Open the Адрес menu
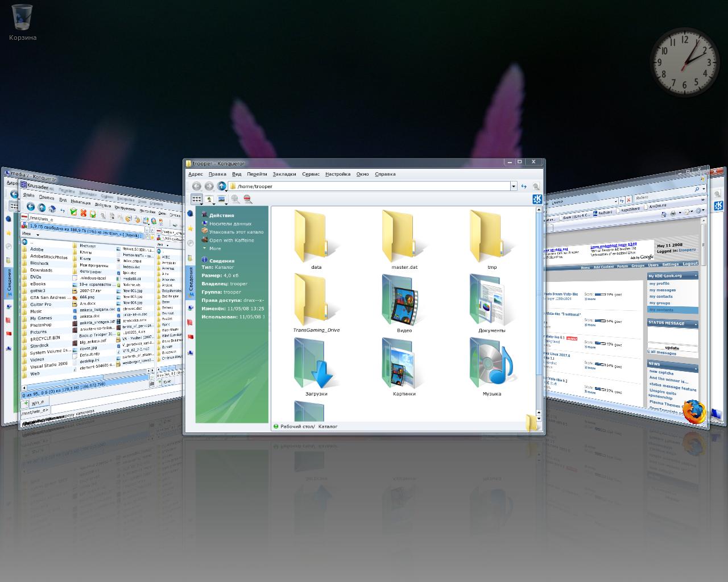728x582 pixels. pyautogui.click(x=196, y=174)
